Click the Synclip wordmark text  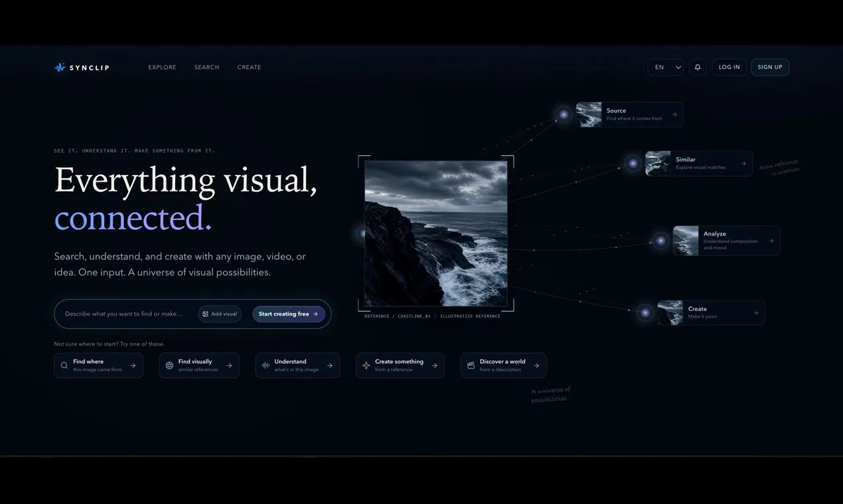(x=90, y=68)
